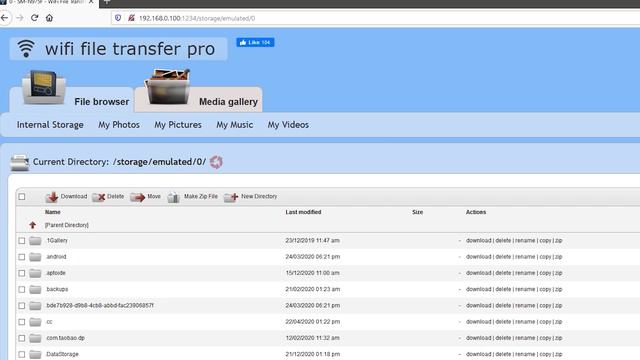Click the Move arrow icon
Viewport: 640px width, 360px height.
138,197
